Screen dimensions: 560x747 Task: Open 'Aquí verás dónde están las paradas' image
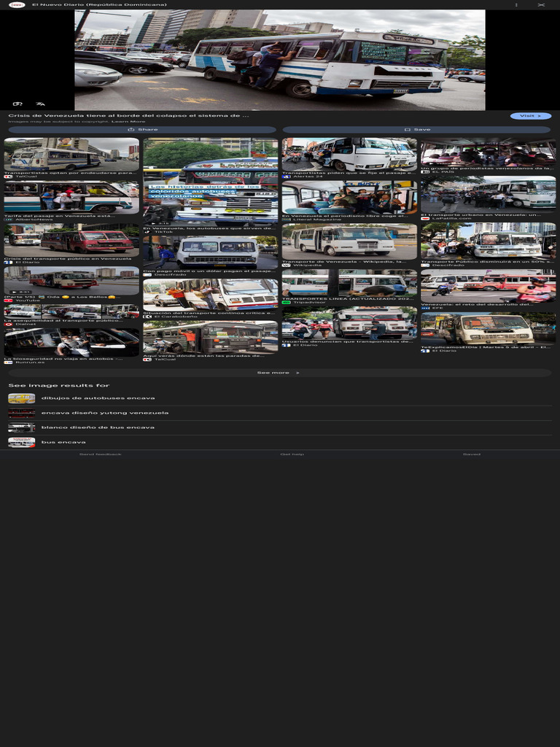click(x=211, y=337)
